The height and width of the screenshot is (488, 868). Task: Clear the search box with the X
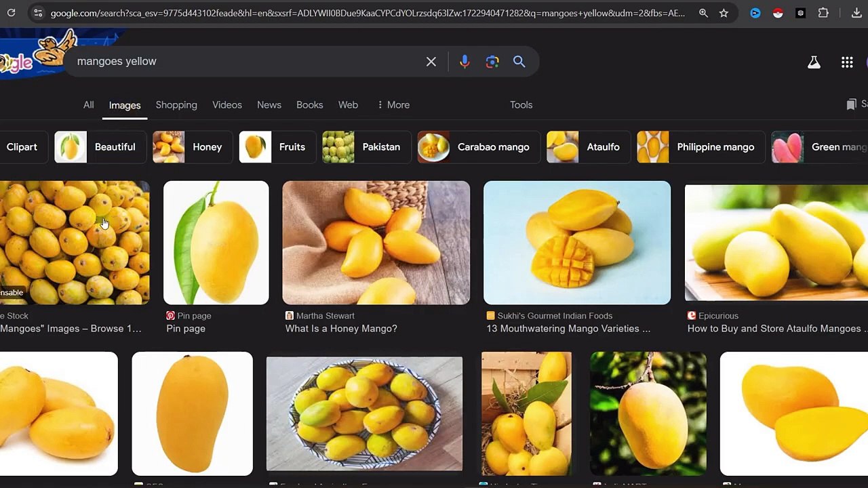(x=431, y=62)
